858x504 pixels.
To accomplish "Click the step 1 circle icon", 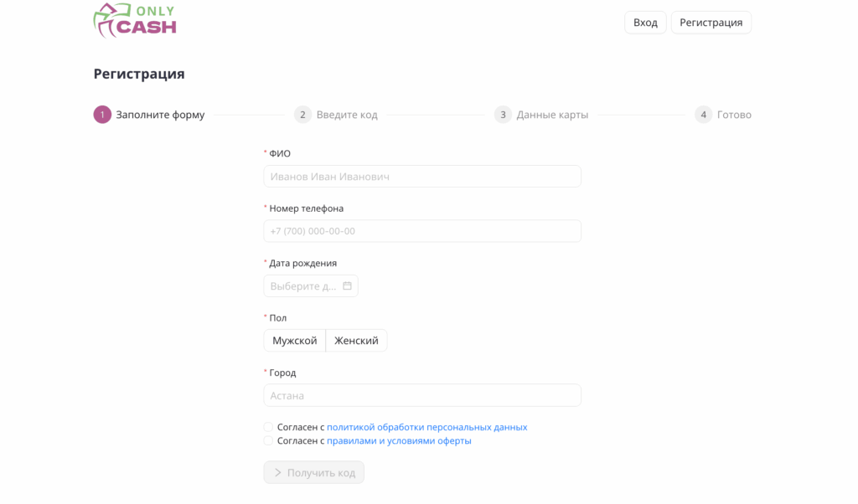I will (x=102, y=115).
